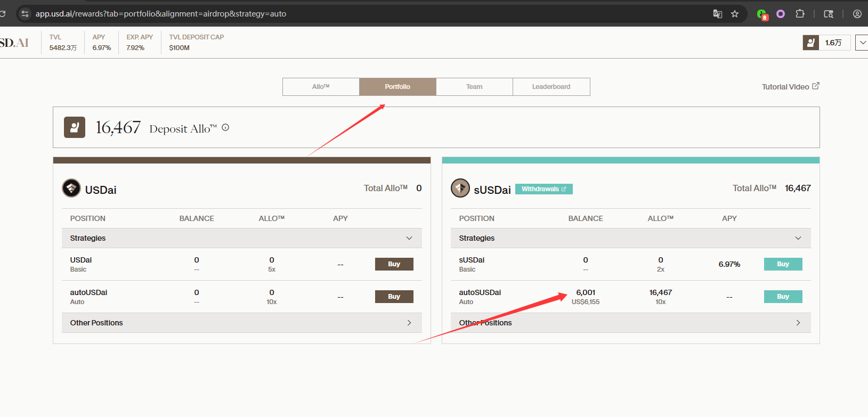Viewport: 868px width, 417px height.
Task: Open the account dropdown chevron at top right
Action: [862, 43]
